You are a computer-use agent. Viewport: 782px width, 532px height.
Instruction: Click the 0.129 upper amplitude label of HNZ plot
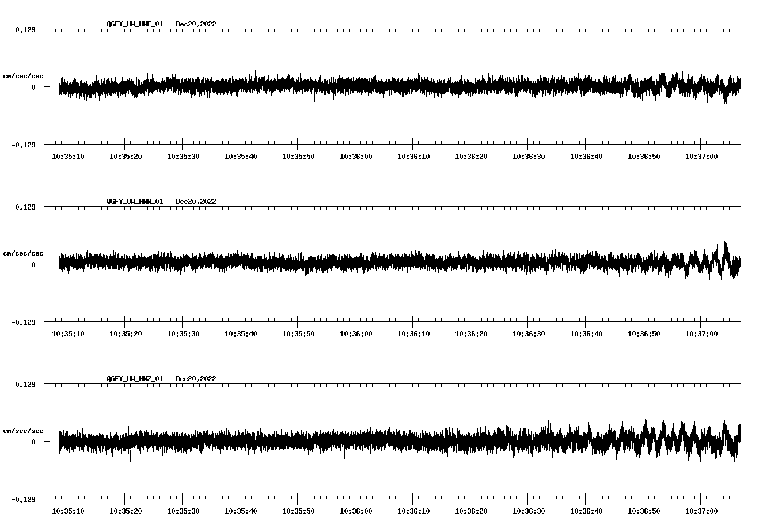[x=25, y=384]
